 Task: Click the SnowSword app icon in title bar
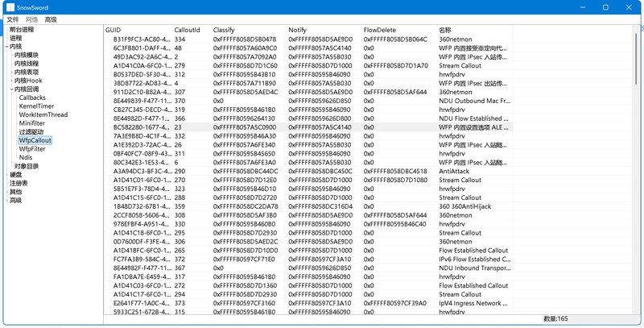pos(10,7)
